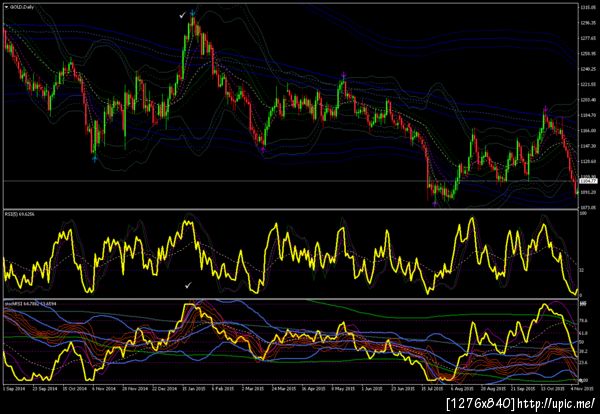Image resolution: width=600 pixels, height=414 pixels.
Task: Click the 1296.35 price axis label
Action: pyautogui.click(x=588, y=23)
